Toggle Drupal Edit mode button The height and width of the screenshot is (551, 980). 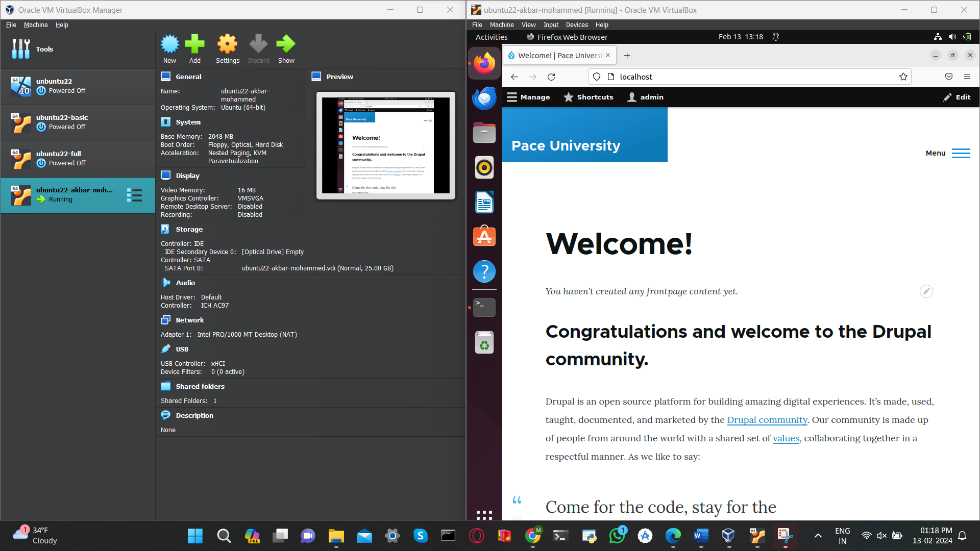tap(957, 97)
